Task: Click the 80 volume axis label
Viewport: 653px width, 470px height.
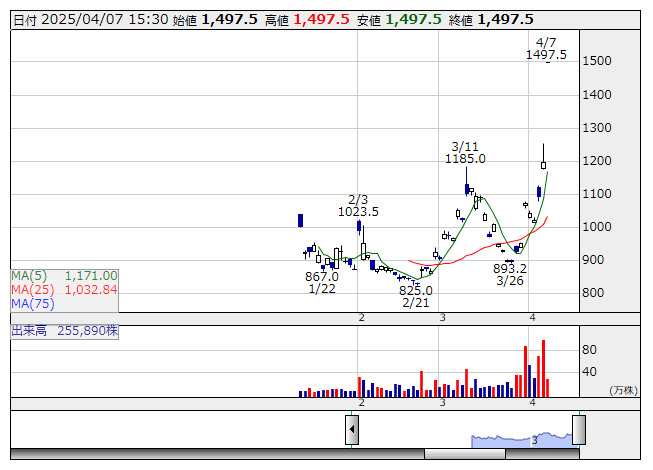Action: (x=589, y=350)
